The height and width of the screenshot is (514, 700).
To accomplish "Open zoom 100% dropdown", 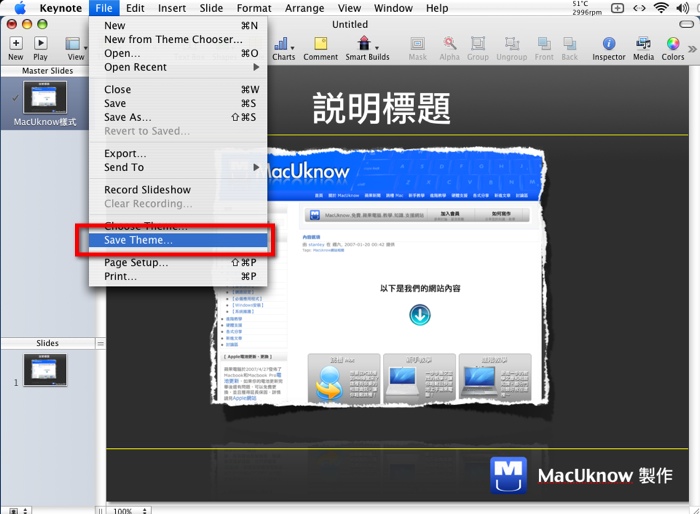I will pos(129,510).
